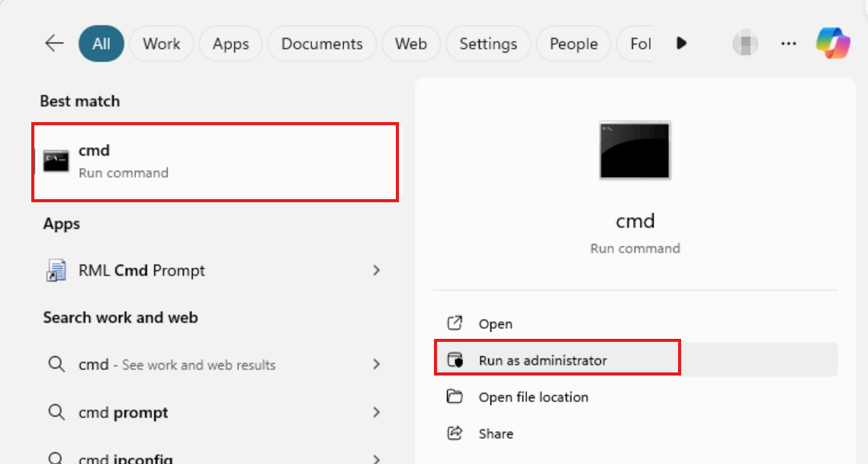The image size is (868, 464).
Task: Select the cmd Best match result
Action: (215, 162)
